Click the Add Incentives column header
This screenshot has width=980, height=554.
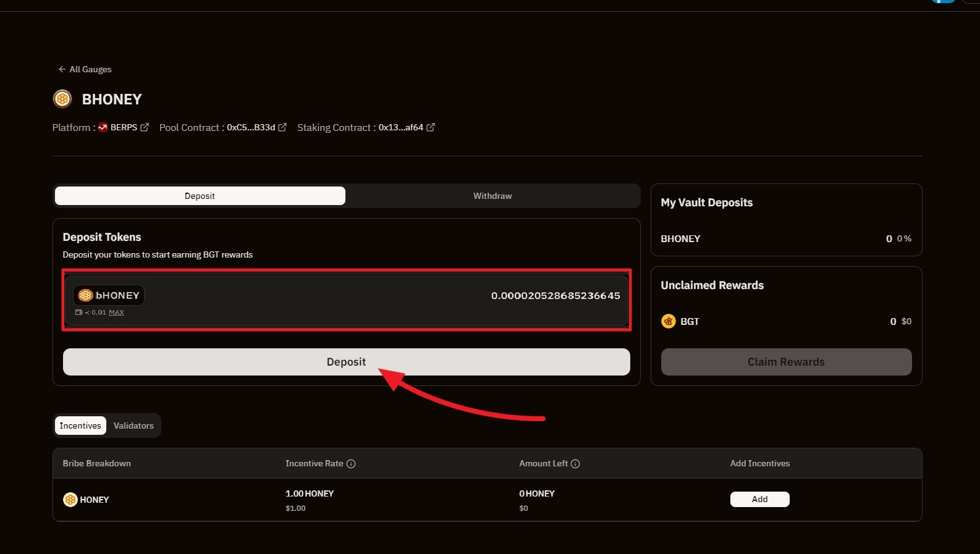coord(760,463)
